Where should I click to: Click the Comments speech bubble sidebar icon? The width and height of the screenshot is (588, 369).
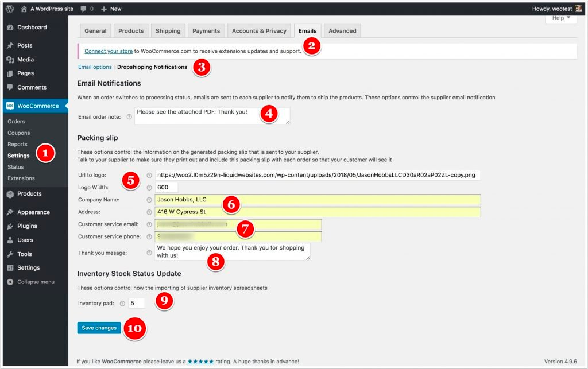point(10,87)
